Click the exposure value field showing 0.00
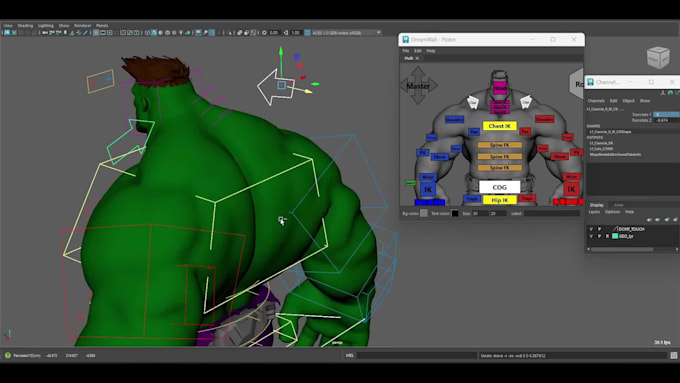This screenshot has width=680, height=383. [274, 33]
